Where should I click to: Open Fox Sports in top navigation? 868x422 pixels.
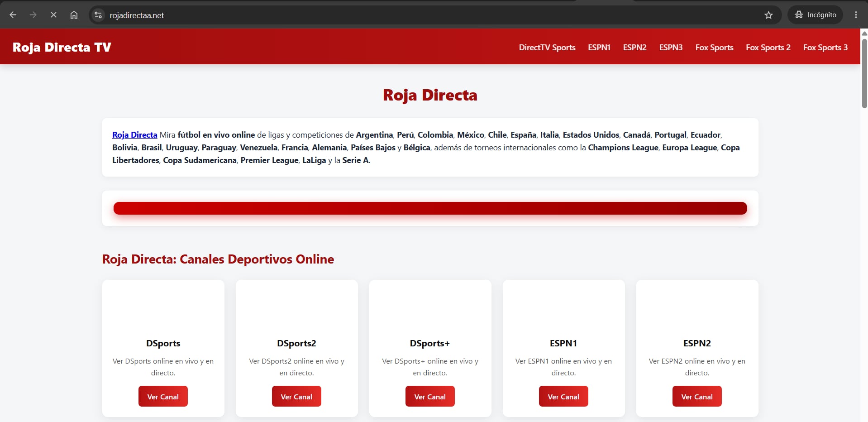coord(714,47)
